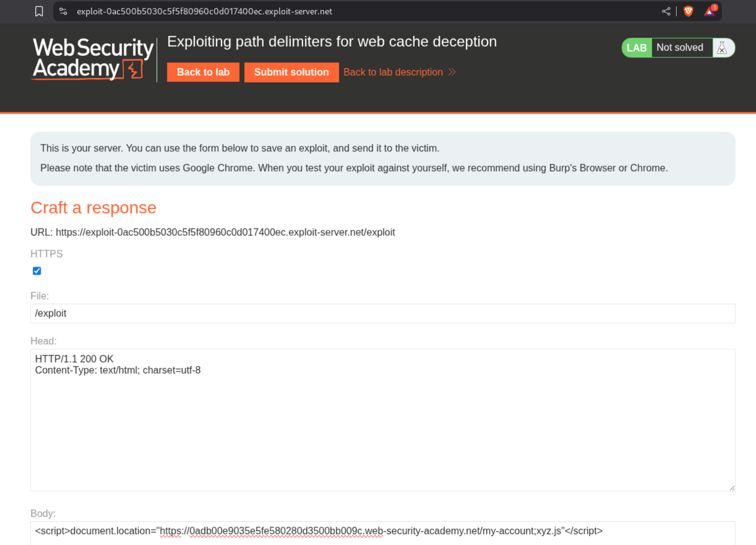
Task: Open the Back to lab description link
Action: point(393,72)
